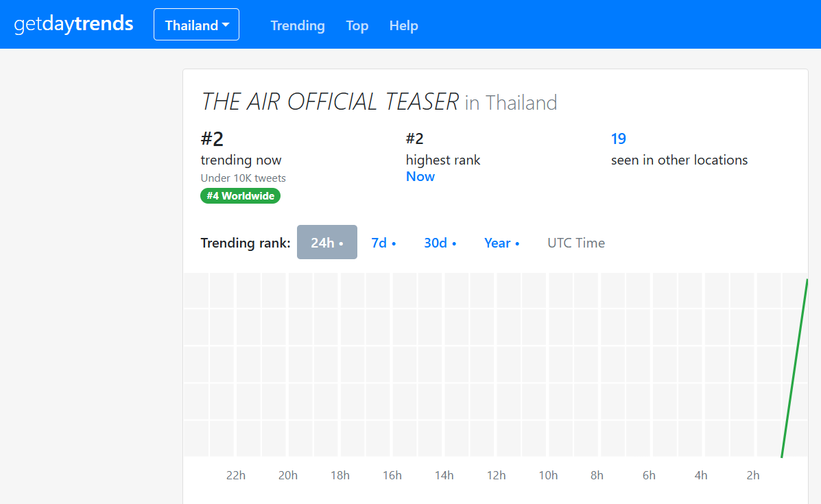821x504 pixels.
Task: Click the 12h axis label
Action: point(496,475)
